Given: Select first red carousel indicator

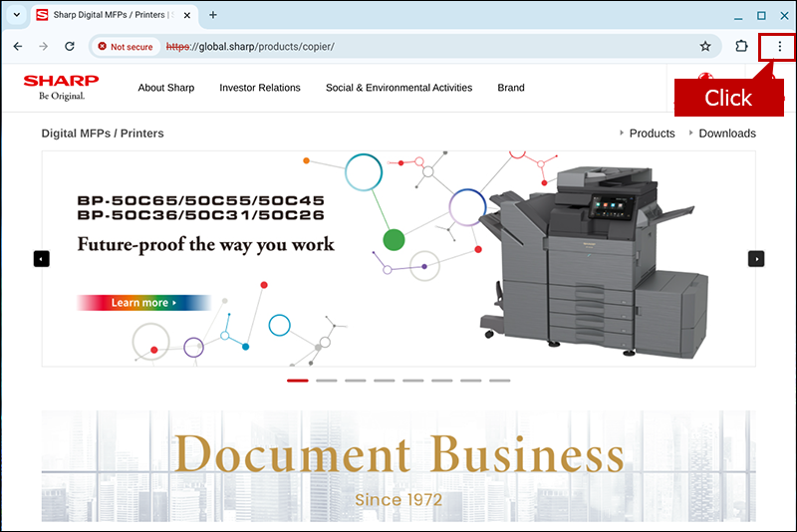Looking at the screenshot, I should pos(298,381).
